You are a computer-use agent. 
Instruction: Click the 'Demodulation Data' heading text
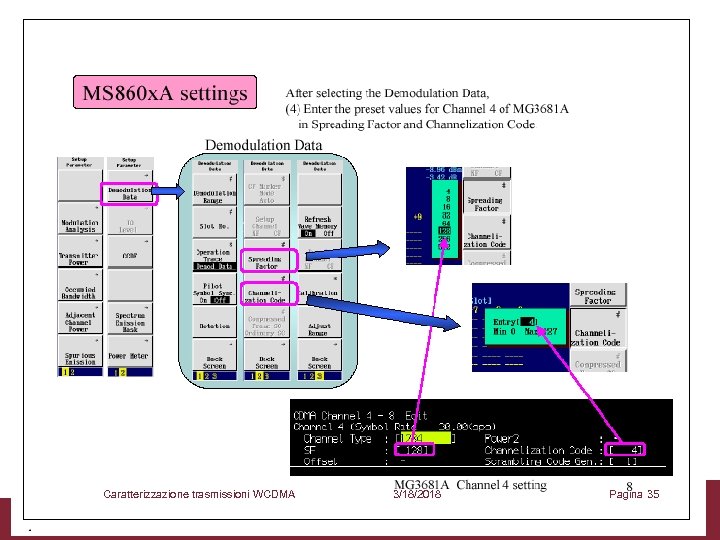tap(263, 145)
